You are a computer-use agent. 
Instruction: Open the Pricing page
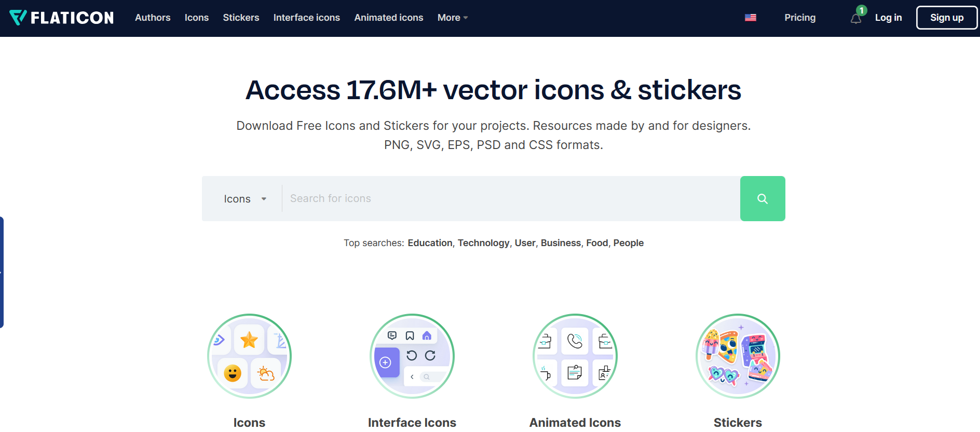pos(800,18)
